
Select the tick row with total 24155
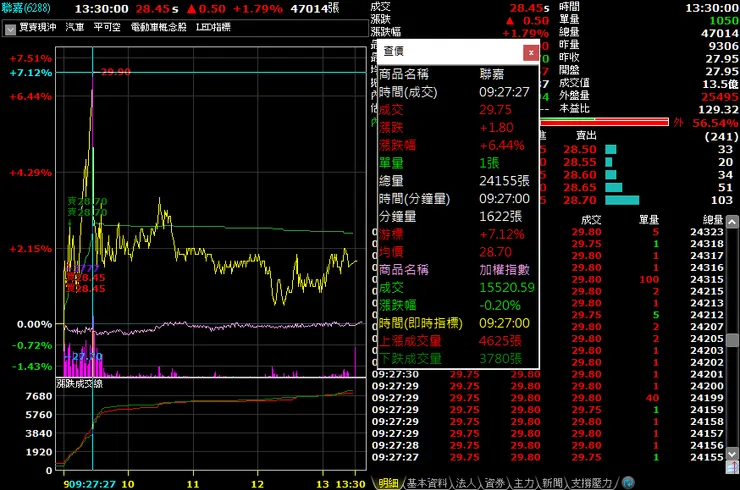click(547, 457)
